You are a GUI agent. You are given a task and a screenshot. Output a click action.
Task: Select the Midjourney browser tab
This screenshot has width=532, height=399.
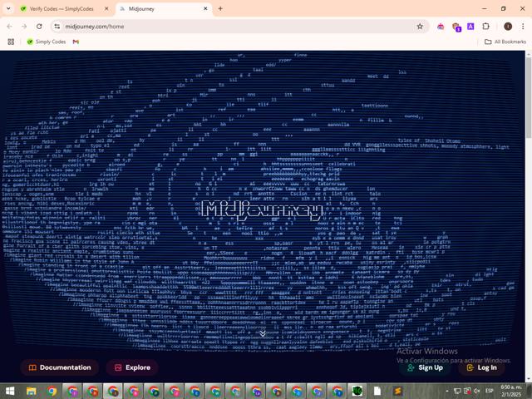click(x=160, y=9)
